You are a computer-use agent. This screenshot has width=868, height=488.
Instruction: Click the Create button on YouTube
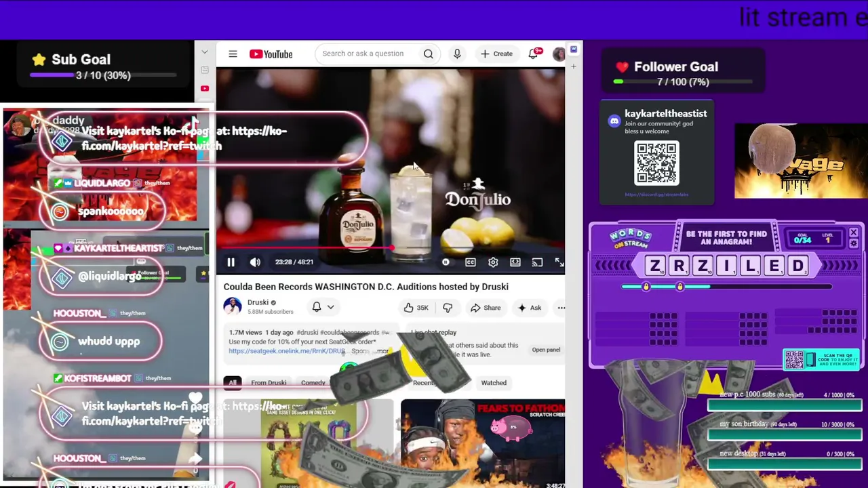[x=496, y=54]
